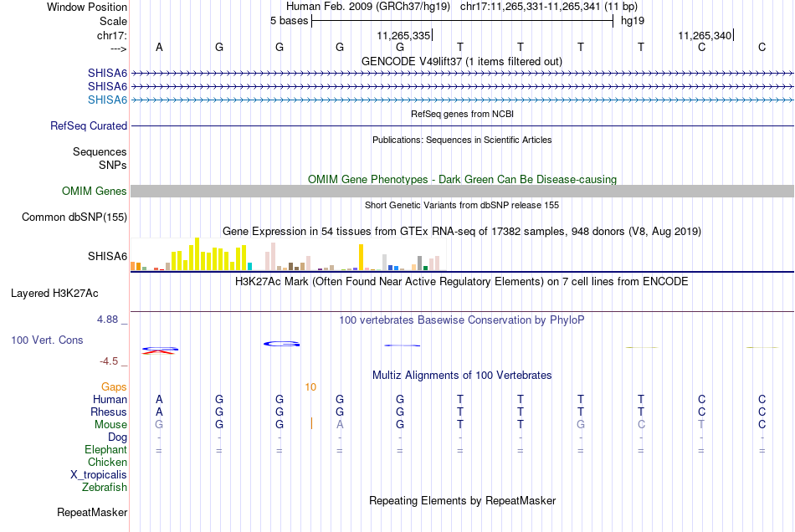Click the Chicken alignment row label

click(107, 462)
